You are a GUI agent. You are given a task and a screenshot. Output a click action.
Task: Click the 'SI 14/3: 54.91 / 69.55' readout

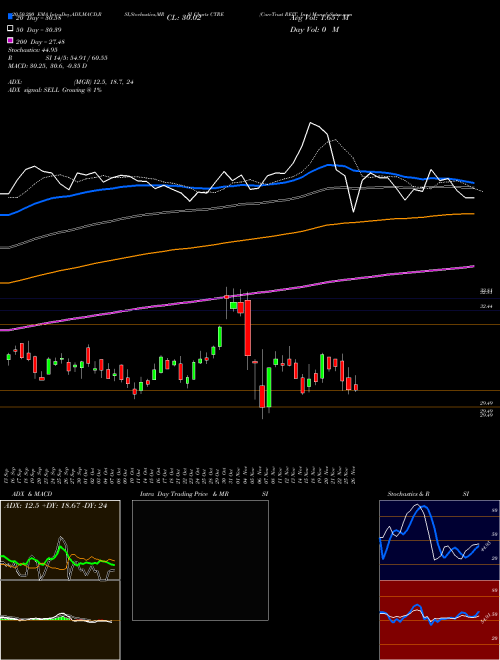[77, 58]
